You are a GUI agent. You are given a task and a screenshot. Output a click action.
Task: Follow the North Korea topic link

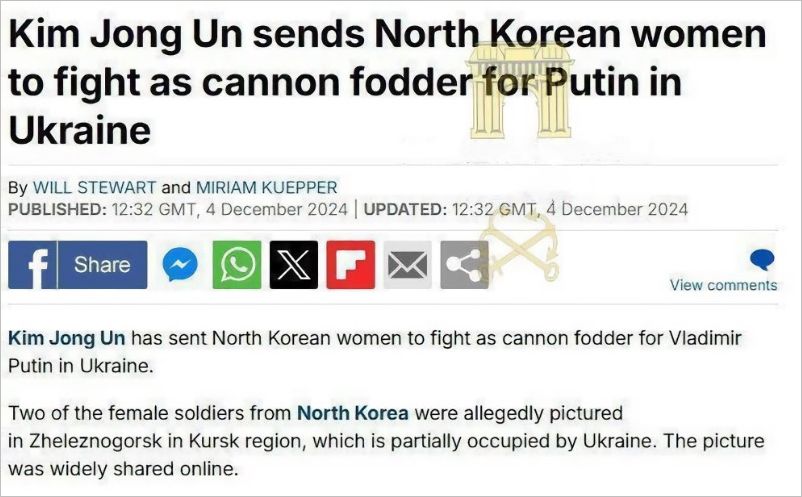pyautogui.click(x=353, y=413)
